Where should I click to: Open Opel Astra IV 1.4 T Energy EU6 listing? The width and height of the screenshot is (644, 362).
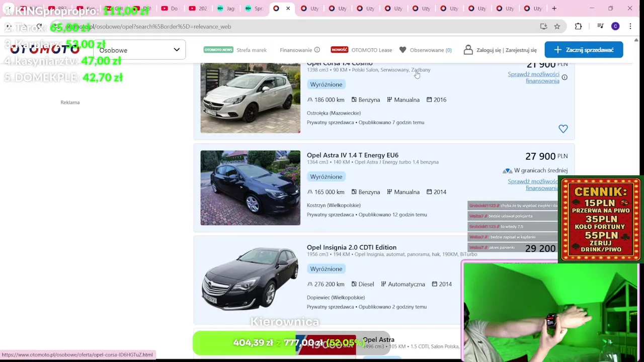tap(353, 155)
